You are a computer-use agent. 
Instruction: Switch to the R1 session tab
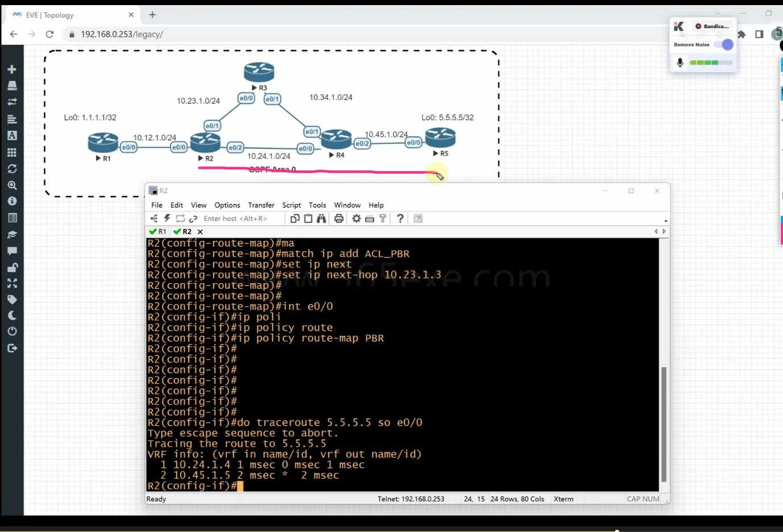[x=160, y=231]
